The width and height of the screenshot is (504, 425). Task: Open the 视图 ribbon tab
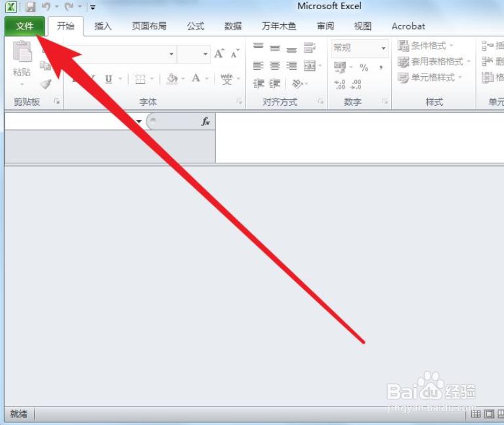[x=362, y=26]
